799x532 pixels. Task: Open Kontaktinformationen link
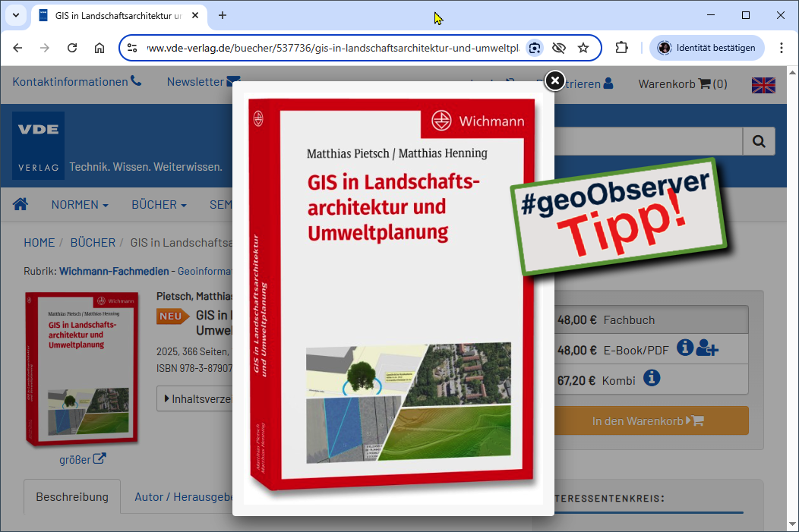tap(77, 81)
